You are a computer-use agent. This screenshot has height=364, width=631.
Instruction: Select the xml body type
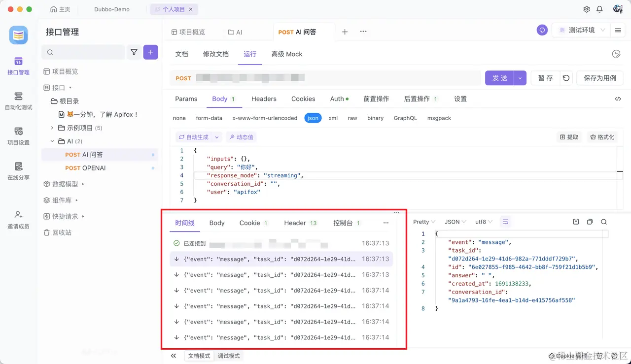[333, 118]
